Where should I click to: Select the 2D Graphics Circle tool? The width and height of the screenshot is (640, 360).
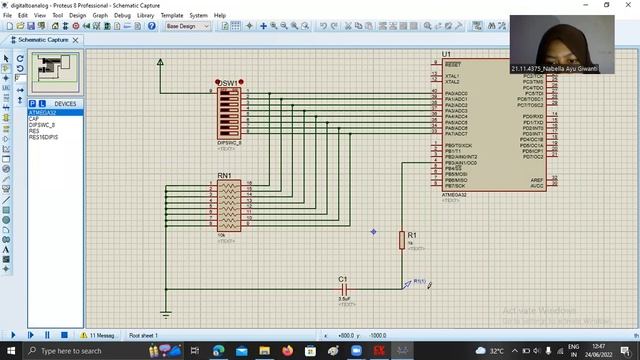click(6, 220)
